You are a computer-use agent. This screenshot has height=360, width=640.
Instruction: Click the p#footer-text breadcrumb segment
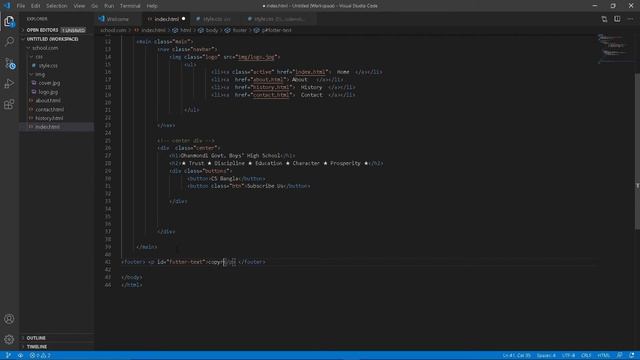click(276, 30)
